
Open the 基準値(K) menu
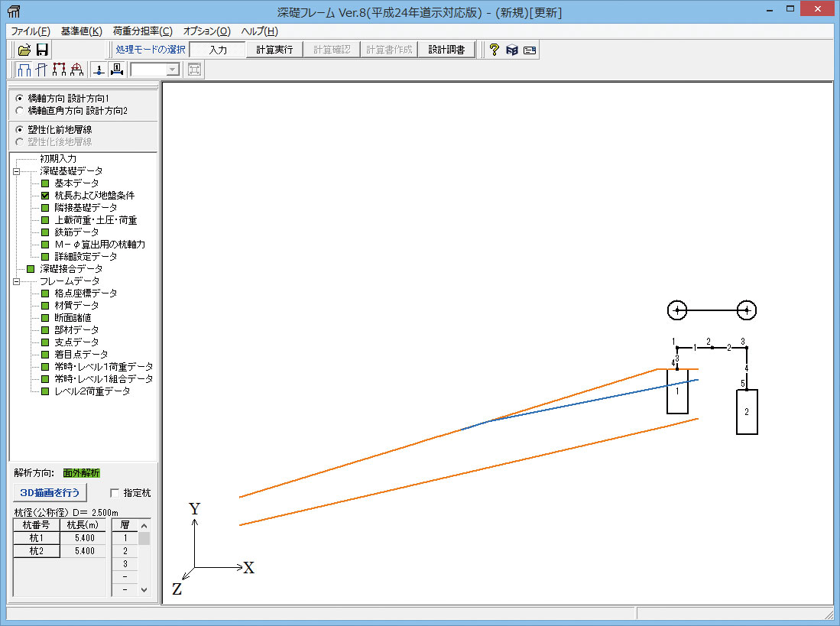click(82, 31)
